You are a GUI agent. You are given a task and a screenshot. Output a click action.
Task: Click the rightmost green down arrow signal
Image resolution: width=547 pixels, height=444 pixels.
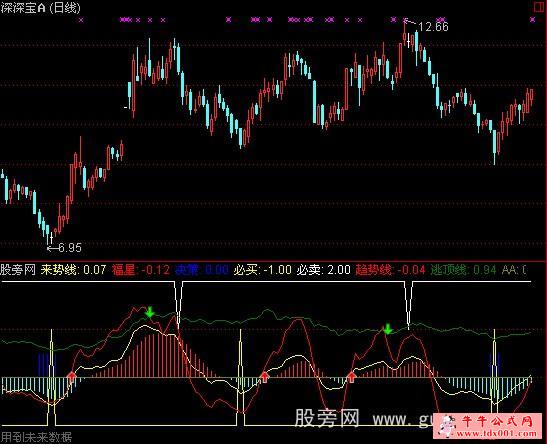click(388, 329)
